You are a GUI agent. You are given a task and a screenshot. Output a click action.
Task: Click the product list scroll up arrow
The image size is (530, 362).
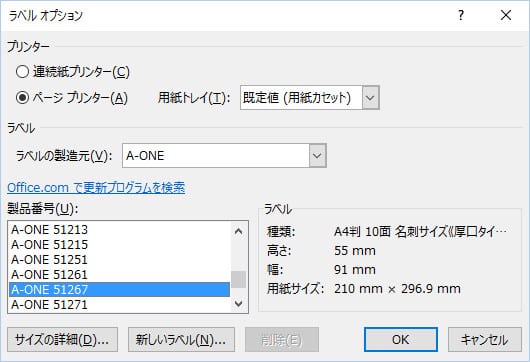click(x=239, y=231)
